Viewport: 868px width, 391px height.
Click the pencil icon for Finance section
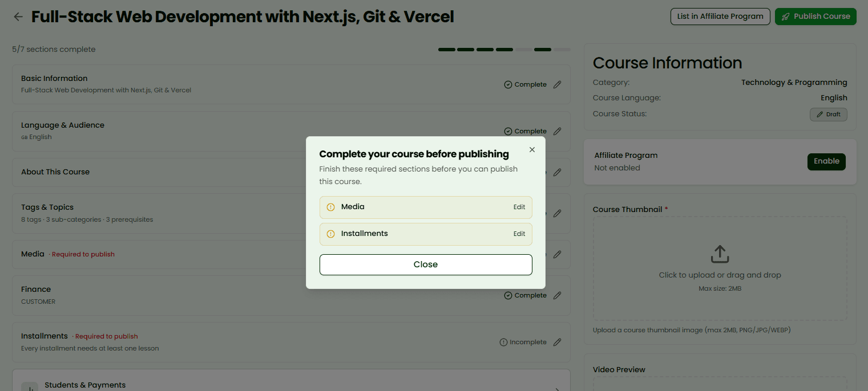(x=558, y=295)
